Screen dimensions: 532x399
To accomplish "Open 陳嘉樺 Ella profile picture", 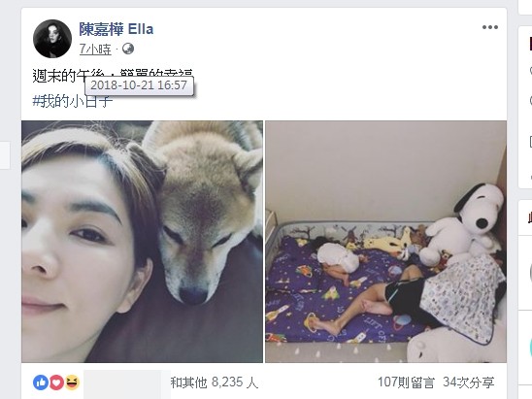I will coord(52,39).
